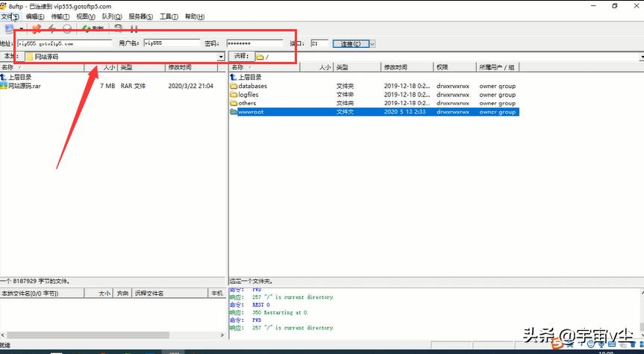644x354 pixels.
Task: Click the site manager computer icon
Action: click(x=9, y=28)
